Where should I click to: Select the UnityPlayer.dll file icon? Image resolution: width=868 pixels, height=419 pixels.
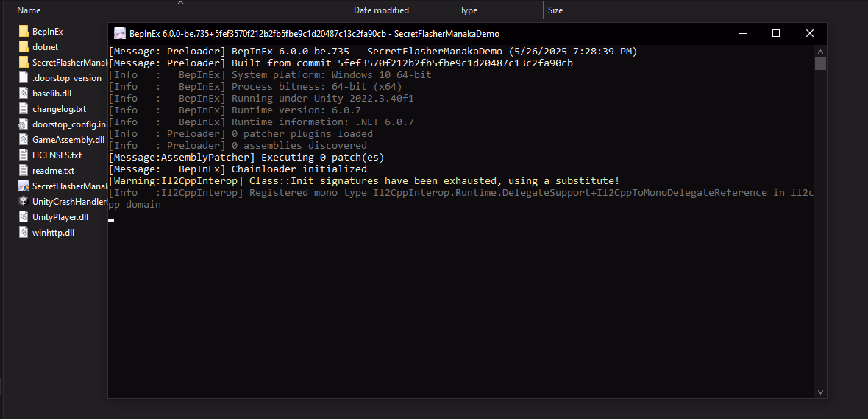pyautogui.click(x=24, y=216)
